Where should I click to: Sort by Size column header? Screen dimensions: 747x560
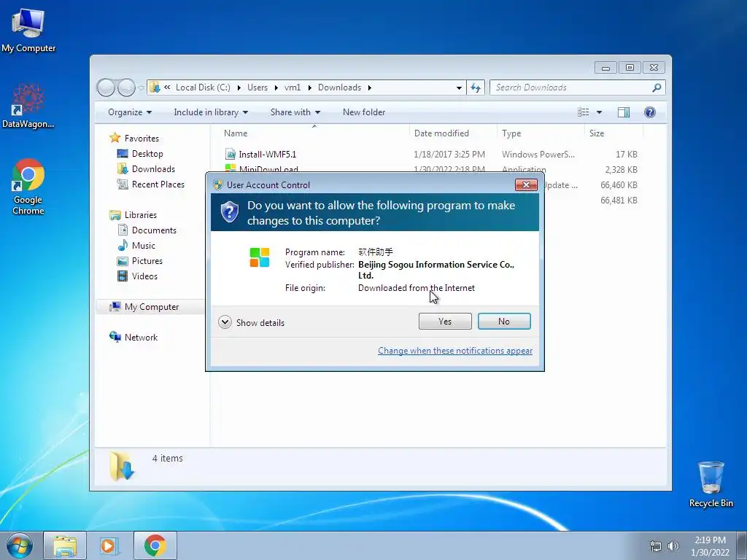pos(614,133)
